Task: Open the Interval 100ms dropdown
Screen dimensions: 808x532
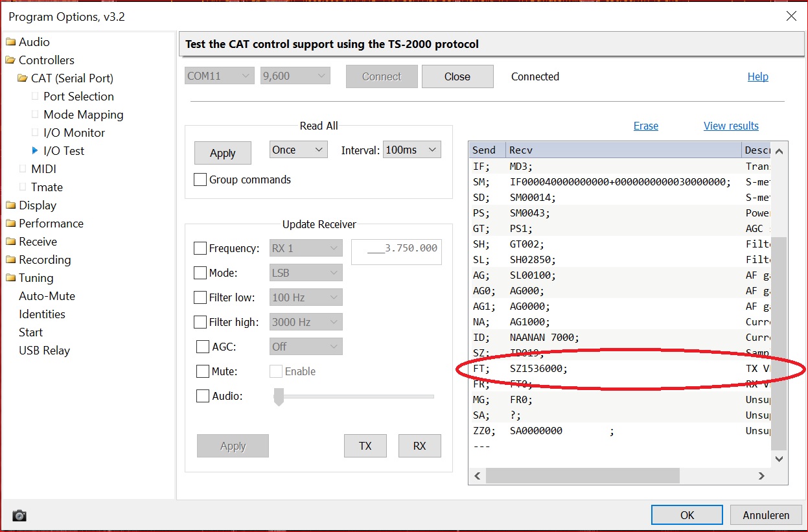Action: click(x=411, y=150)
